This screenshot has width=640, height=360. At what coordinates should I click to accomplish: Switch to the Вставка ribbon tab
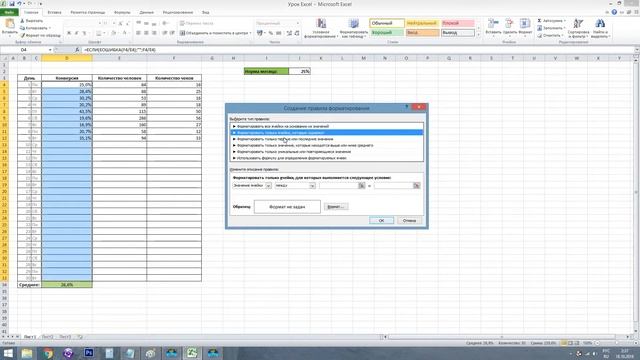[x=54, y=13]
